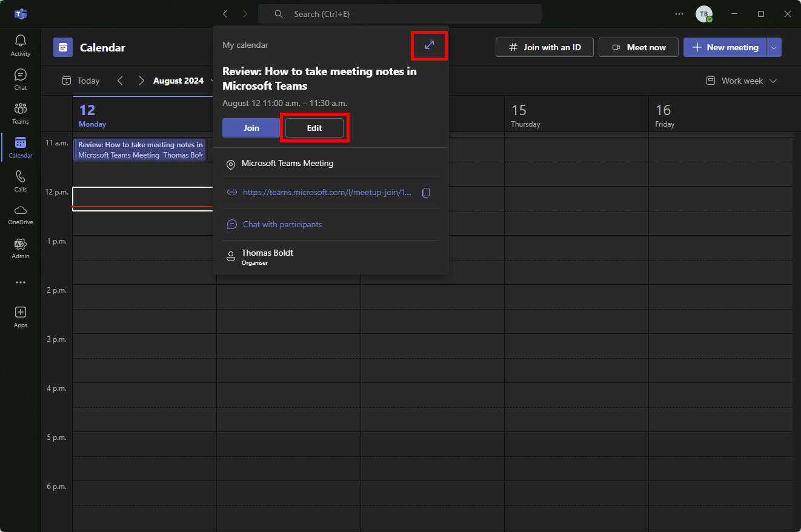The height and width of the screenshot is (532, 801).
Task: Click the Join with an ID button
Action: [x=544, y=47]
